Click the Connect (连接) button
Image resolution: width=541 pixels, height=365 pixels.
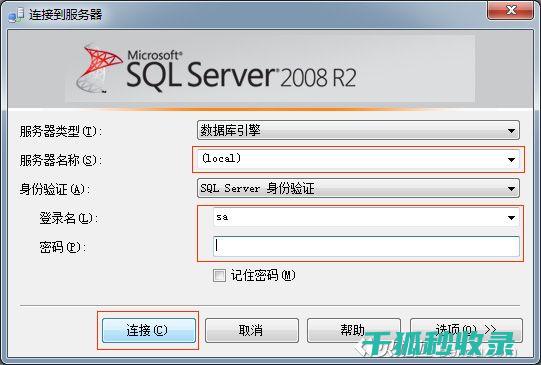click(x=149, y=330)
